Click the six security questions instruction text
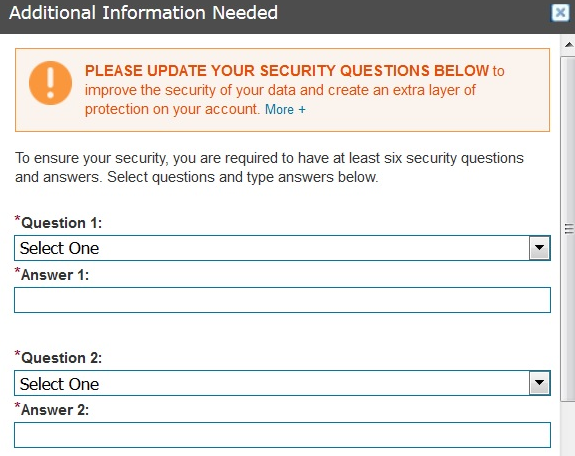Image resolution: width=575 pixels, height=456 pixels. click(269, 167)
